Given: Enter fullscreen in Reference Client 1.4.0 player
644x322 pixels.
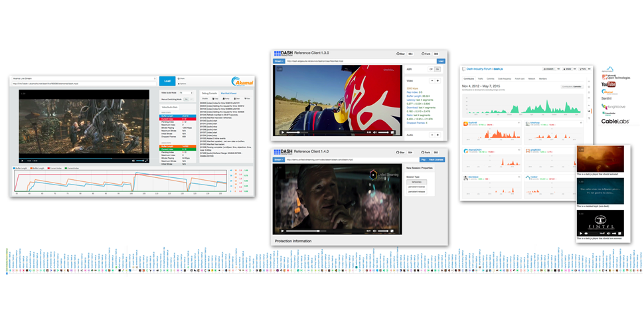Looking at the screenshot, I should (x=392, y=231).
